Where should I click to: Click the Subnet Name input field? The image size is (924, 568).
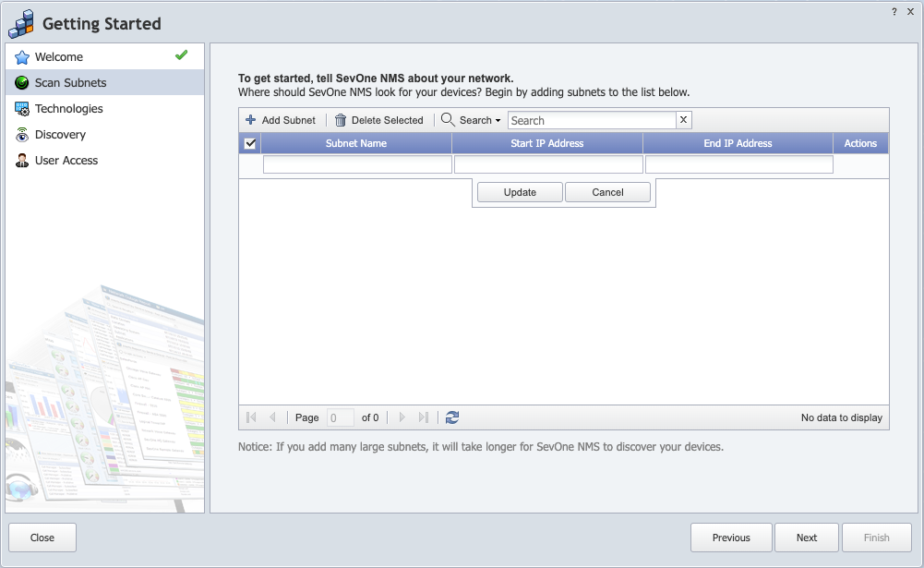pos(358,164)
